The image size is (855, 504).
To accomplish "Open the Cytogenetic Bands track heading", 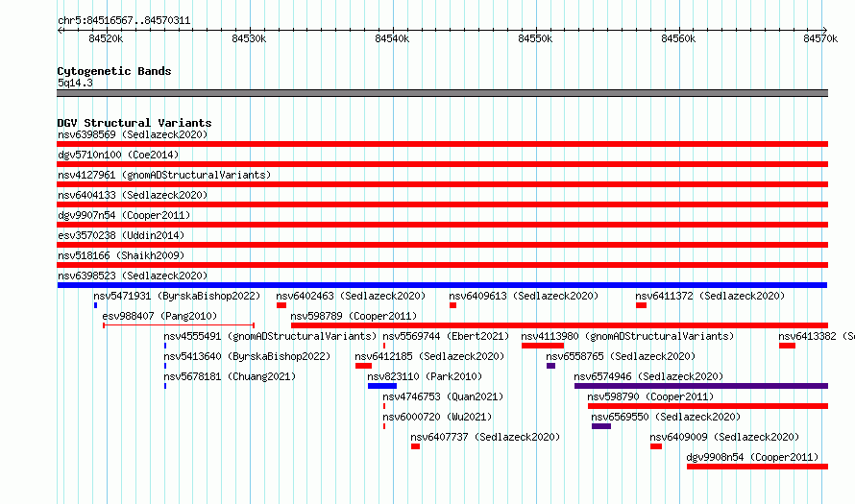I will click(x=114, y=71).
